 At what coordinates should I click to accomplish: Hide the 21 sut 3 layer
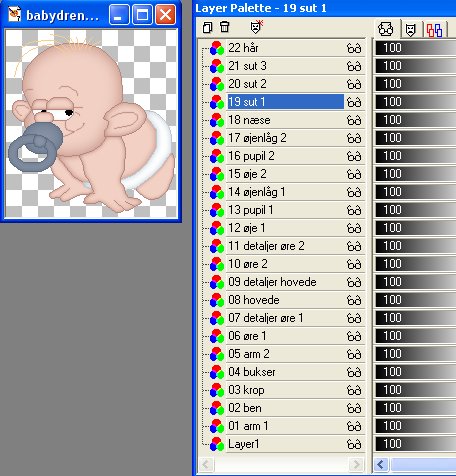tap(354, 66)
